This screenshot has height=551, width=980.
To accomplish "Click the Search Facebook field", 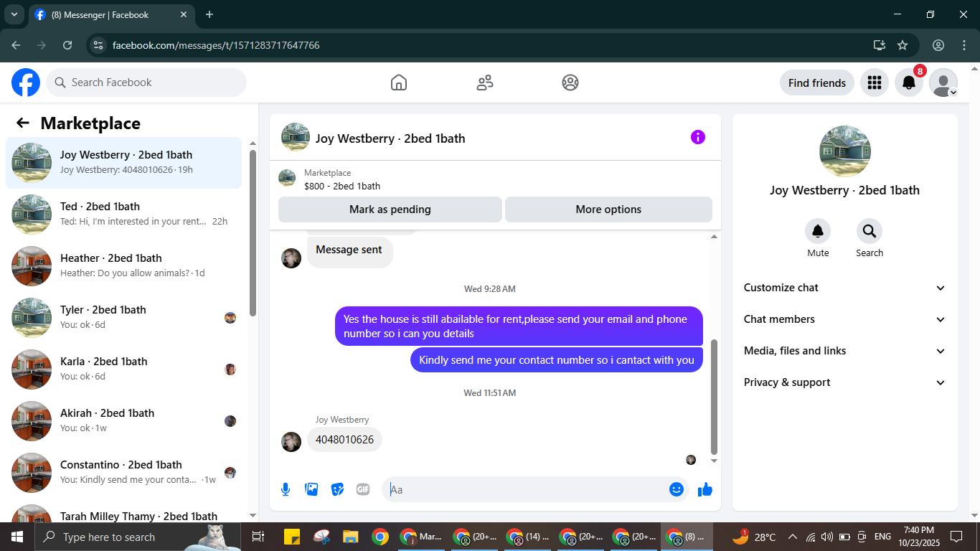I will pos(146,83).
